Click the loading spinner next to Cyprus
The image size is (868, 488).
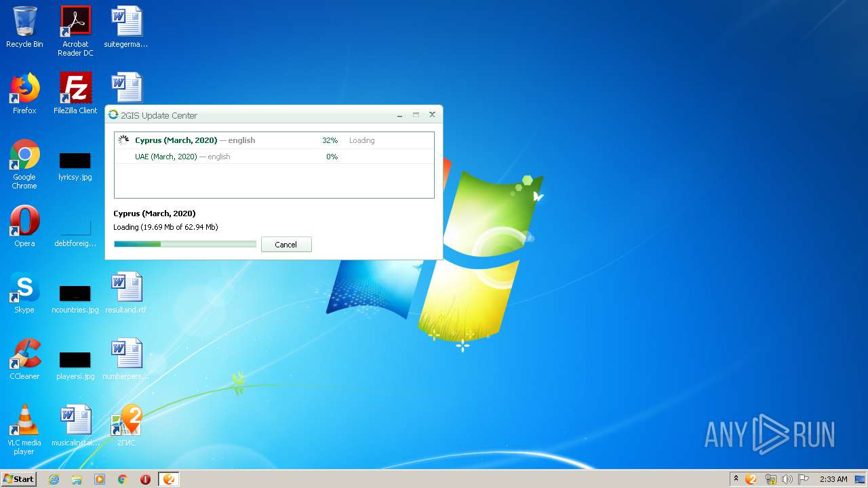pyautogui.click(x=123, y=140)
